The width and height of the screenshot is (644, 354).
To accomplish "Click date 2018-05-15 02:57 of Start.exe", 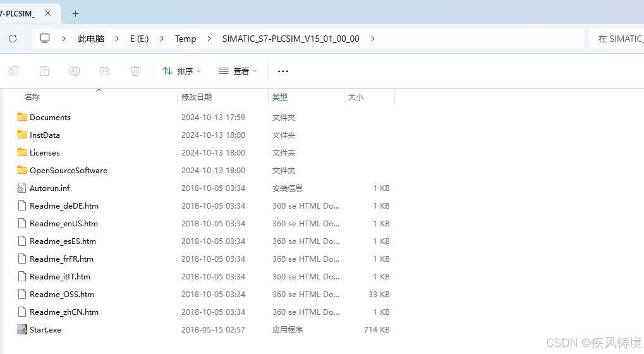I will (213, 329).
